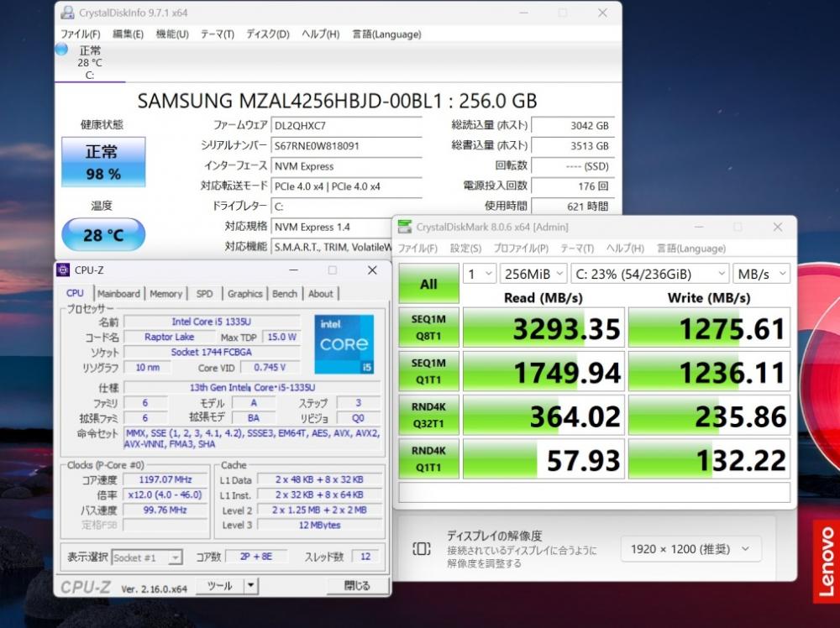This screenshot has width=840, height=628.
Task: Click the total host reads value 3042 GB
Action: point(572,126)
